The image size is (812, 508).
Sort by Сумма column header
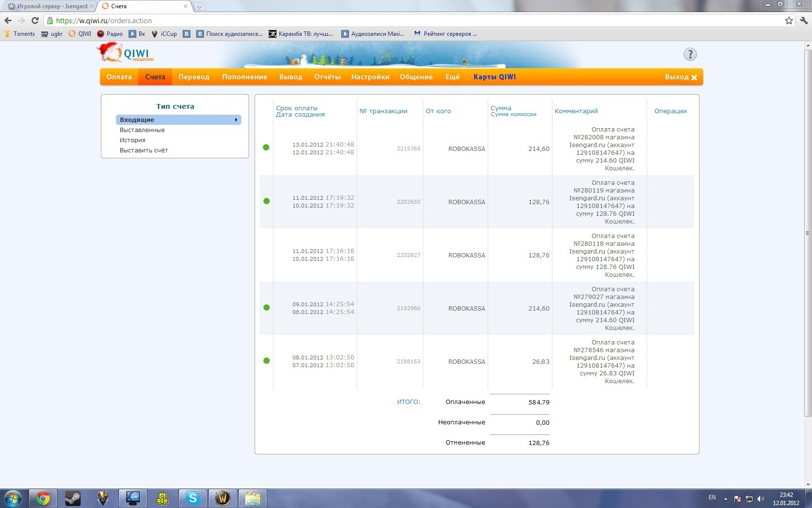(501, 108)
